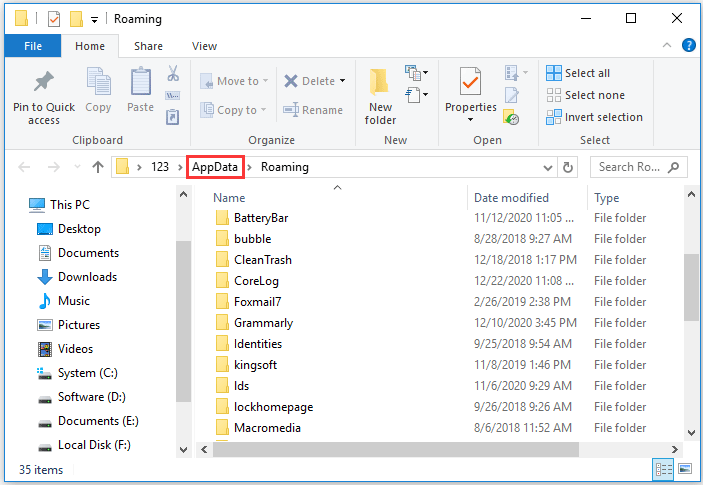Click the Music navigation icon

tap(45, 301)
